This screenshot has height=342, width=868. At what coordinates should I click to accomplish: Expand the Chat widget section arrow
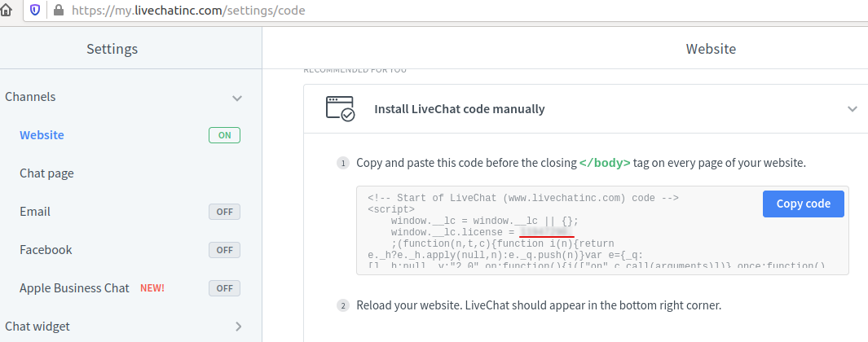[239, 327]
